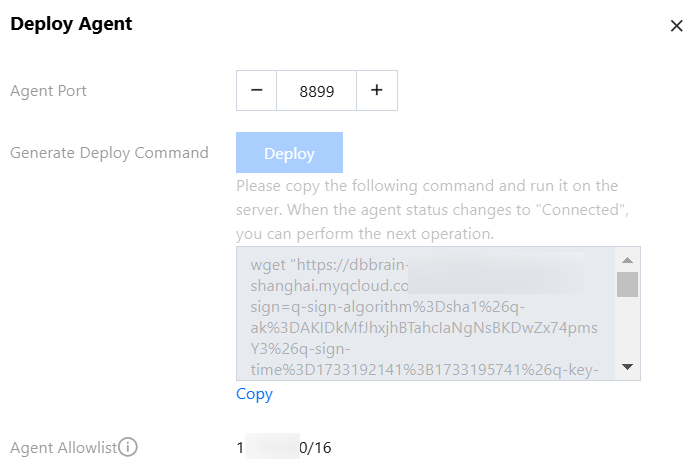
Task: Focus the Agent Port 8899 field
Action: click(316, 90)
